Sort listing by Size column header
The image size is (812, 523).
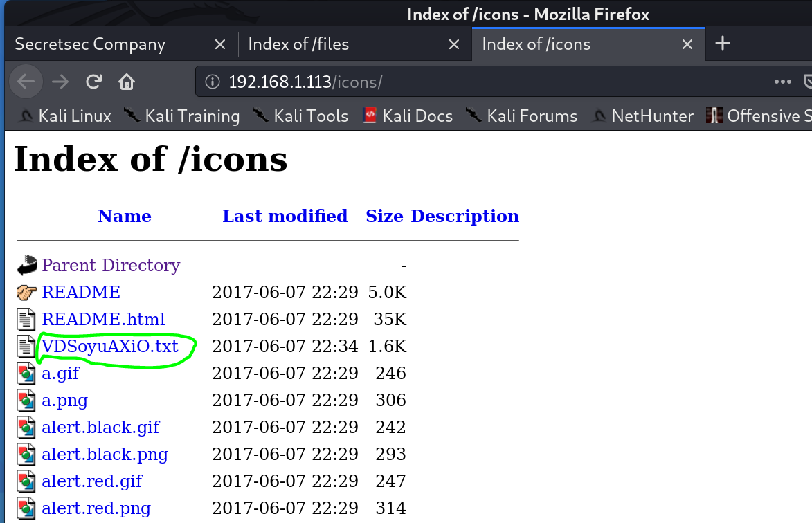[x=384, y=216]
